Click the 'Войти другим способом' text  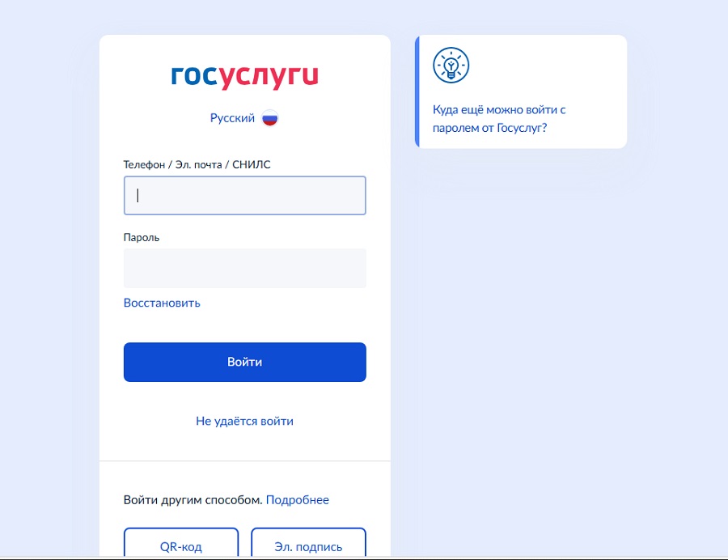[x=193, y=500]
